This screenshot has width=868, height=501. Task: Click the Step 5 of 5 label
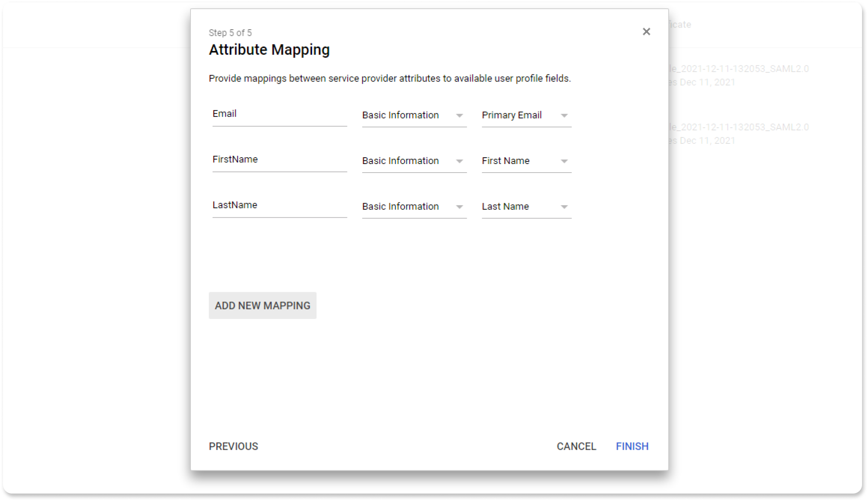(x=230, y=33)
